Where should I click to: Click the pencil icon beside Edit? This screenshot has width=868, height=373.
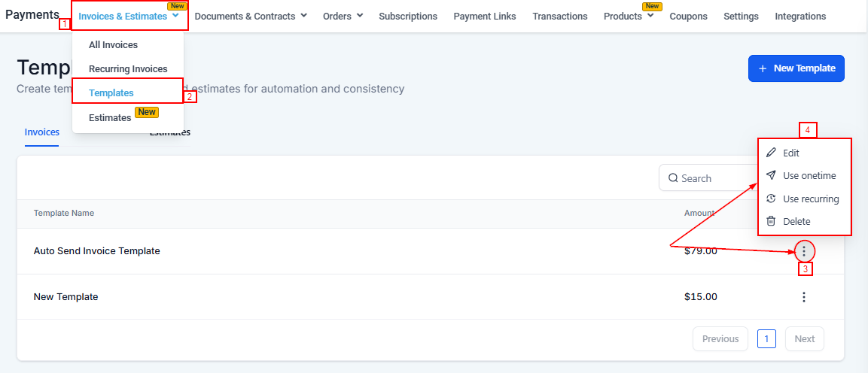[x=771, y=153]
